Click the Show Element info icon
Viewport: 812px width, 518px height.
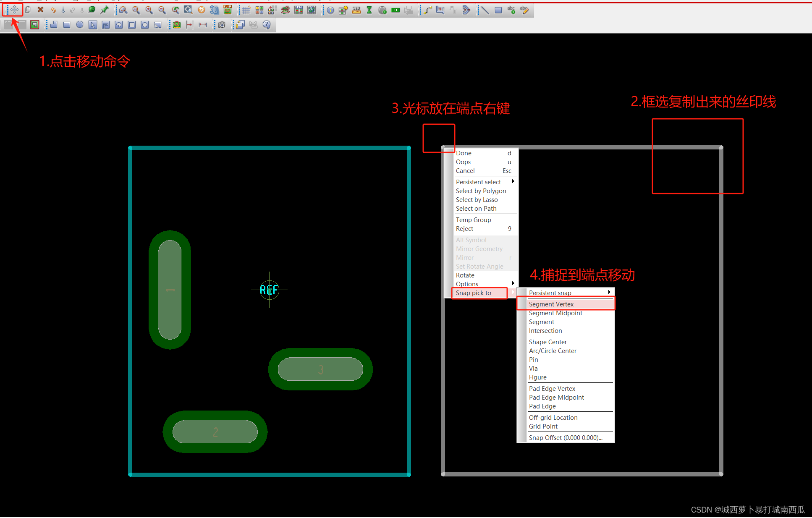tap(330, 10)
